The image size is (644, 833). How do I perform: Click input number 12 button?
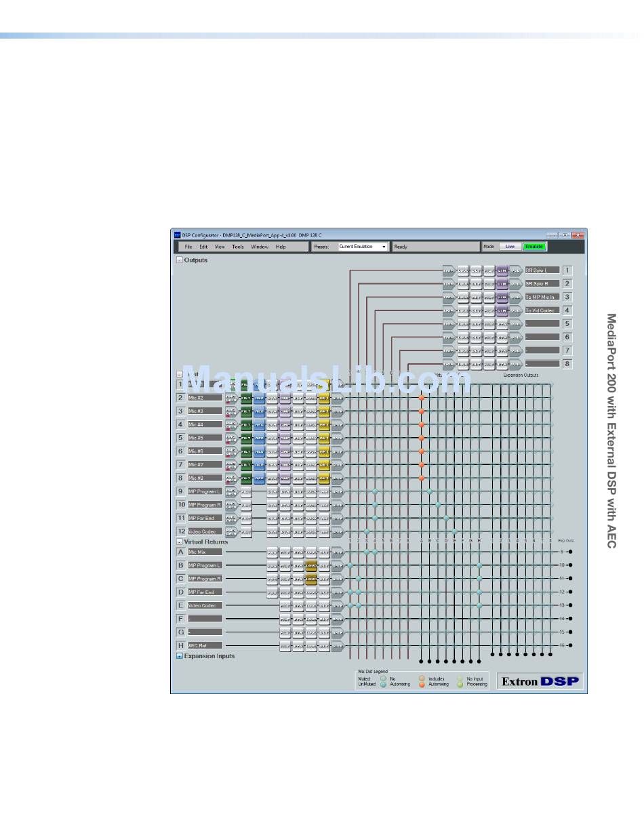(181, 531)
